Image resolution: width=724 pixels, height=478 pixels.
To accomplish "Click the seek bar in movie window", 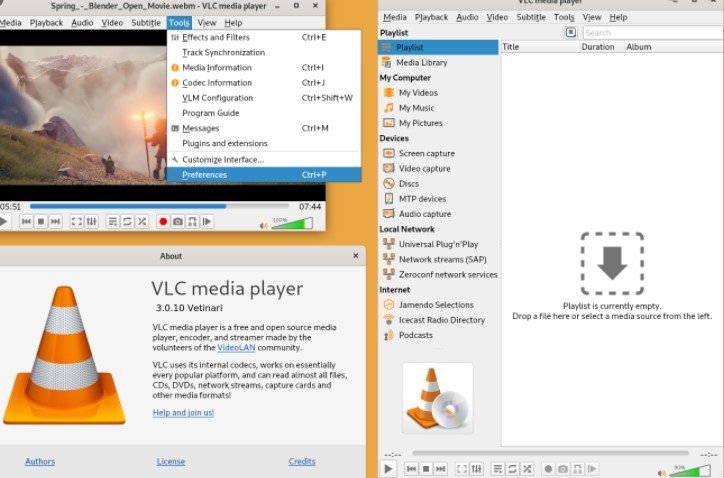I will (159, 206).
